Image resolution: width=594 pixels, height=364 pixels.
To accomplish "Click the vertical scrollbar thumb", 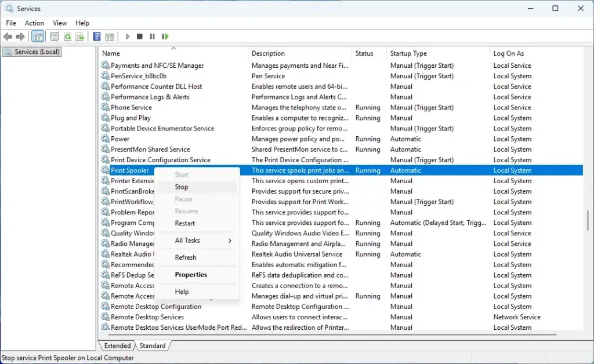I will [x=588, y=219].
